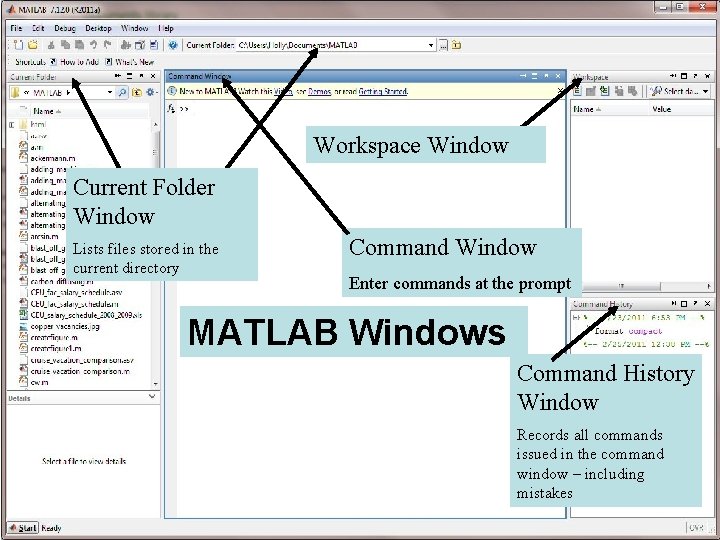
Task: Open the Help menu
Action: (166, 28)
